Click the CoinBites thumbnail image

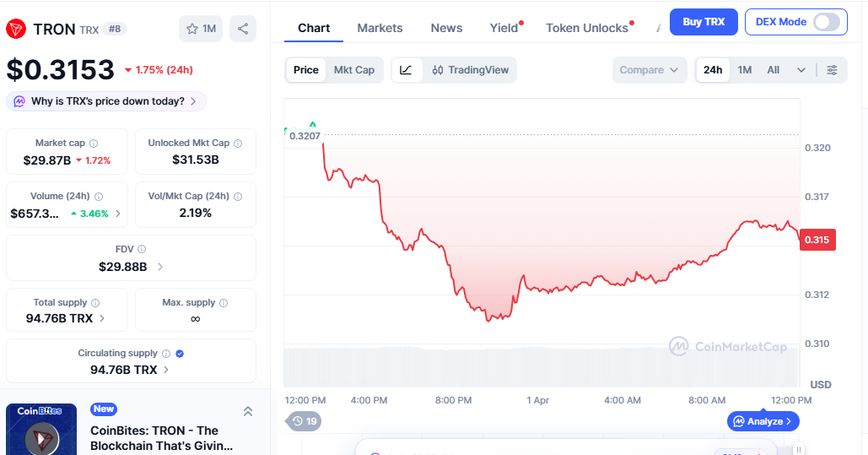pos(41,430)
